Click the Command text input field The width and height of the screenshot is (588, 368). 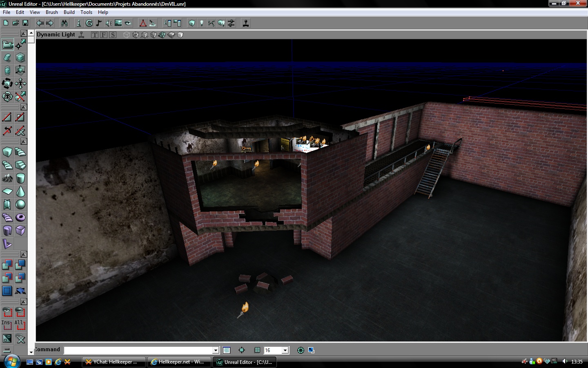pos(139,350)
